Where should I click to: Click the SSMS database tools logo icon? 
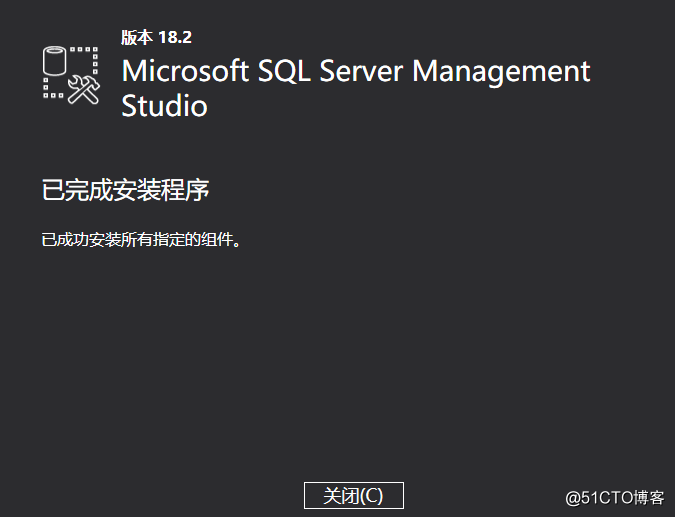tap(71, 75)
